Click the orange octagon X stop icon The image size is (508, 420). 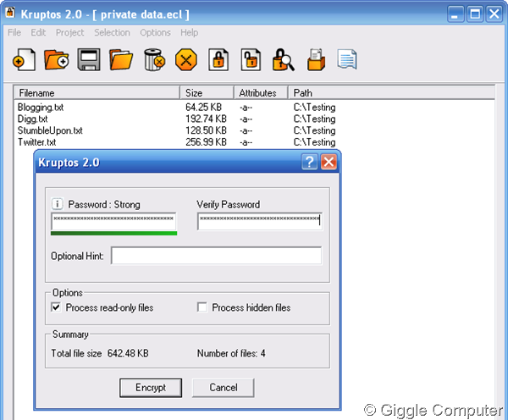pos(186,59)
